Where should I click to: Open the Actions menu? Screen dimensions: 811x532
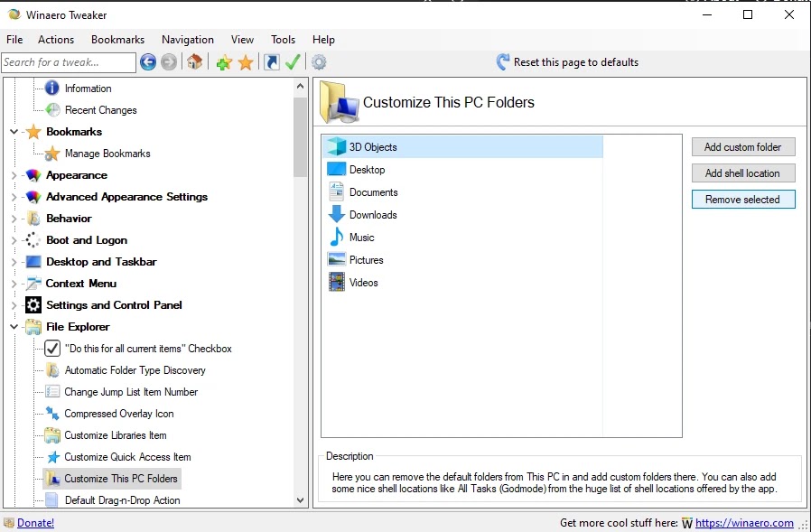56,40
